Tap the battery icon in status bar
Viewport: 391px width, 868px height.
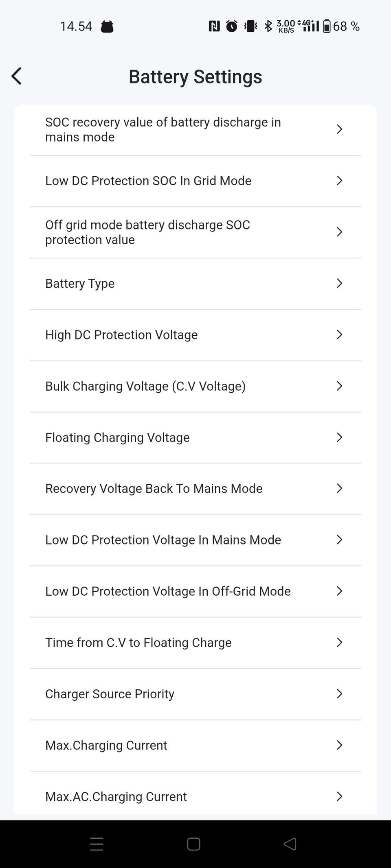(x=327, y=26)
